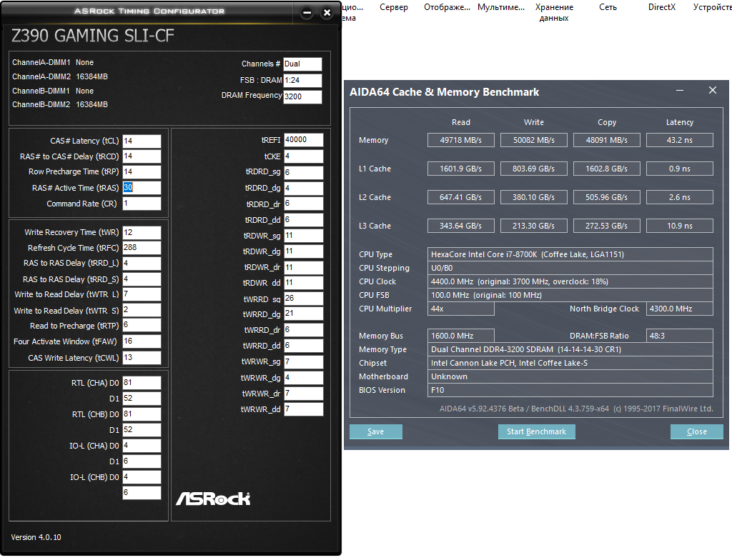Click the L2 Cache Write value 380.10 GB/s
The image size is (732, 560).
click(x=533, y=197)
